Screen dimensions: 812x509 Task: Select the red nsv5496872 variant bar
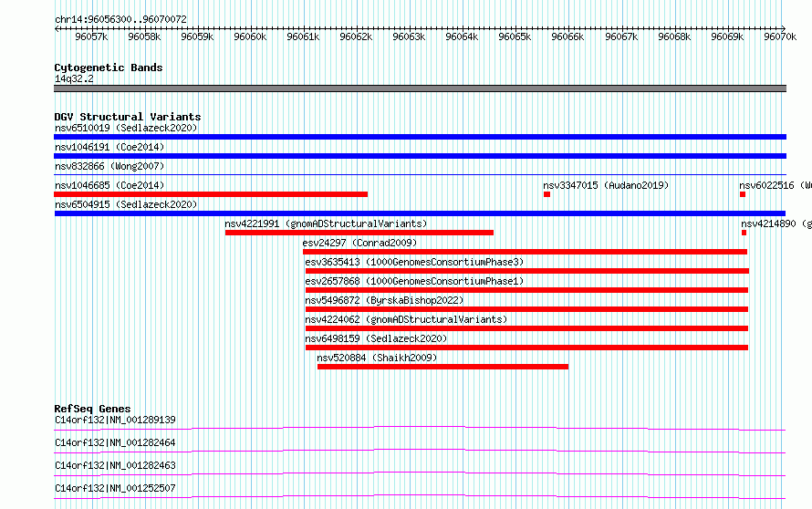click(x=526, y=309)
